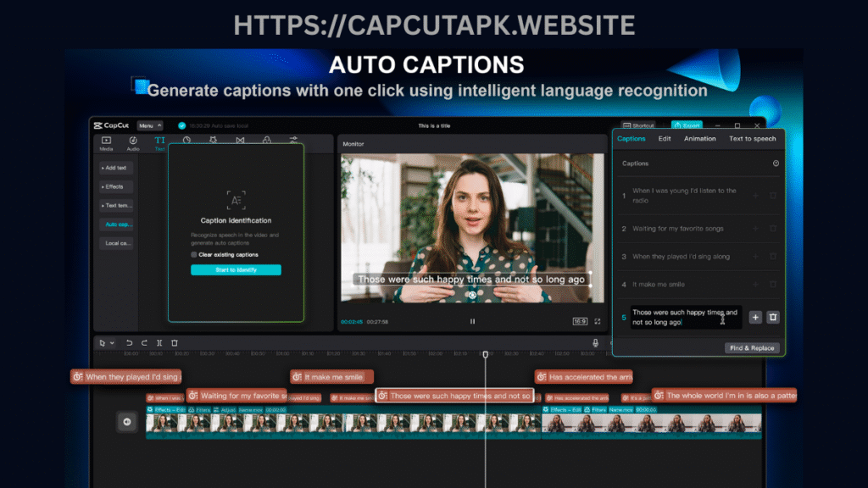Screen dimensions: 868x488
Task: Click the first video clip thumbnail strip
Action: pos(343,423)
